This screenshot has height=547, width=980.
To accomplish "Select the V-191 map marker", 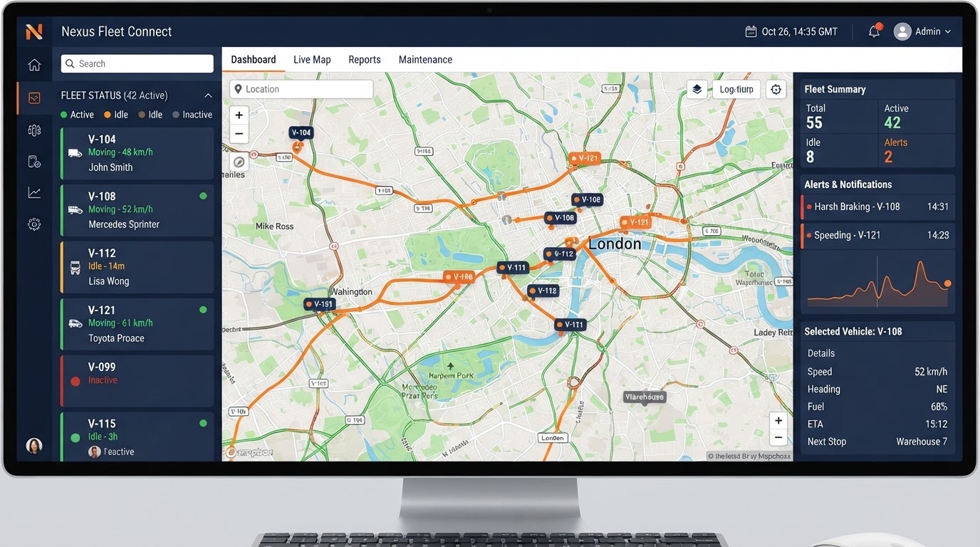I will (x=319, y=304).
